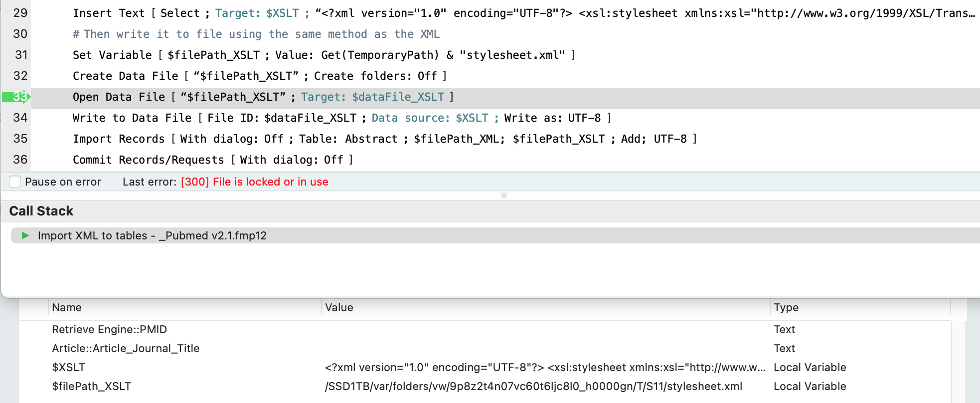Sort by the Name column header
This screenshot has height=403, width=980.
[x=185, y=308]
